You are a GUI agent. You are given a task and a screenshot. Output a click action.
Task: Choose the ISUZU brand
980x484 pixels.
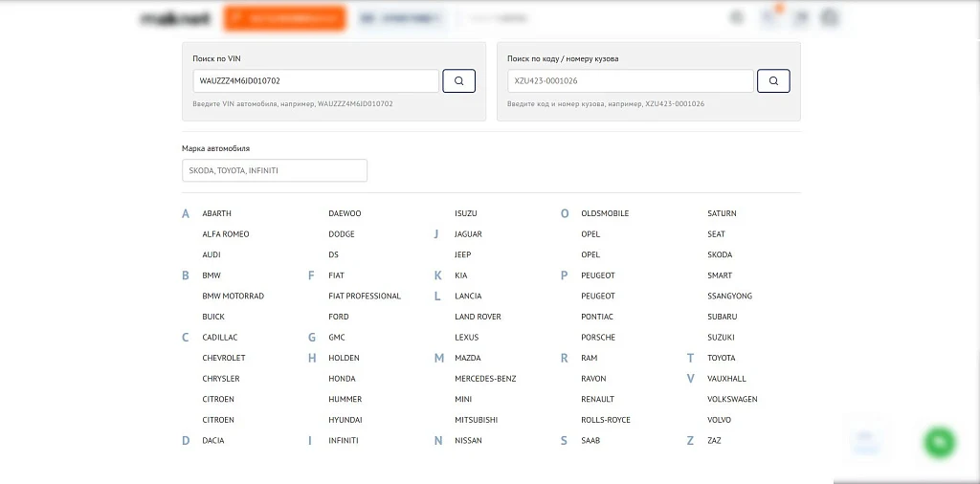466,213
